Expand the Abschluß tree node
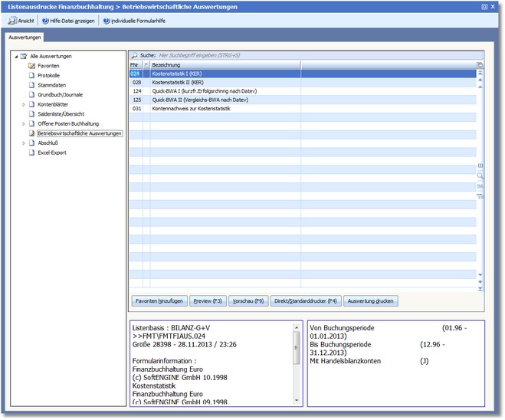Screen dimensions: 505x420 (x=23, y=143)
